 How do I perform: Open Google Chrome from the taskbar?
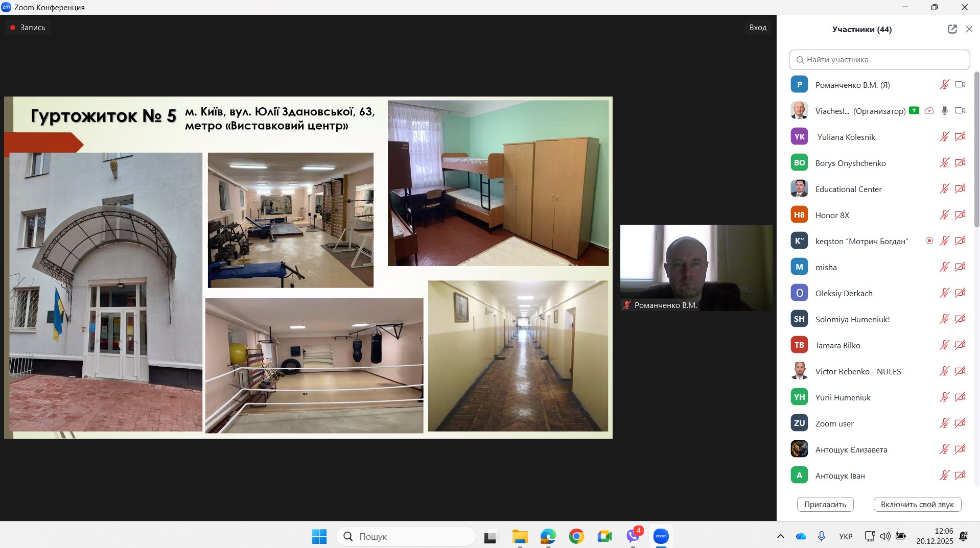point(576,536)
